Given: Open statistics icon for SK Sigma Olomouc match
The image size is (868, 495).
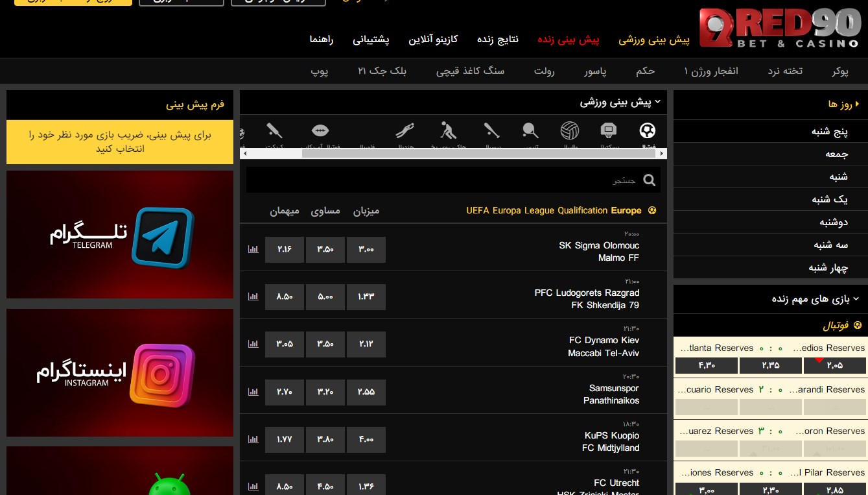Looking at the screenshot, I should (253, 249).
